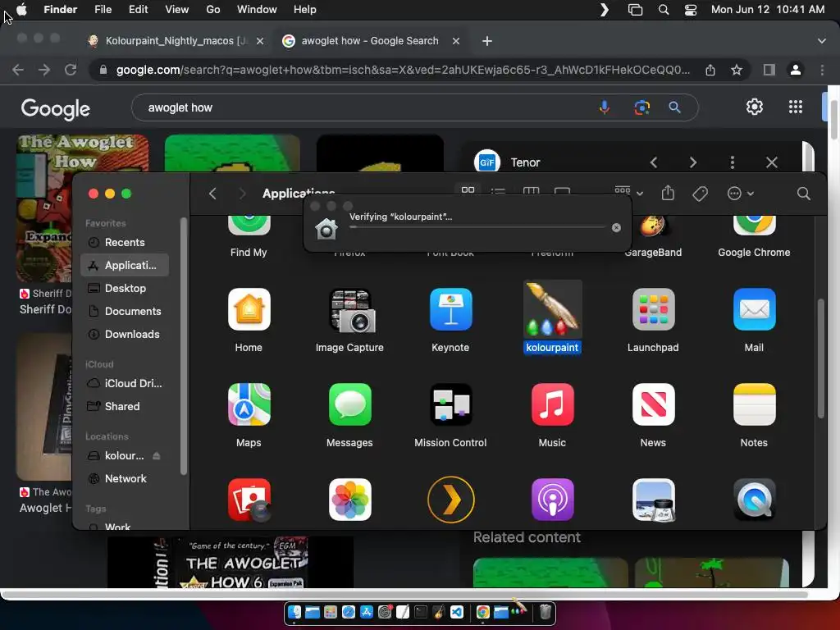The height and width of the screenshot is (630, 840).
Task: Open the Mission Control app icon
Action: point(450,404)
